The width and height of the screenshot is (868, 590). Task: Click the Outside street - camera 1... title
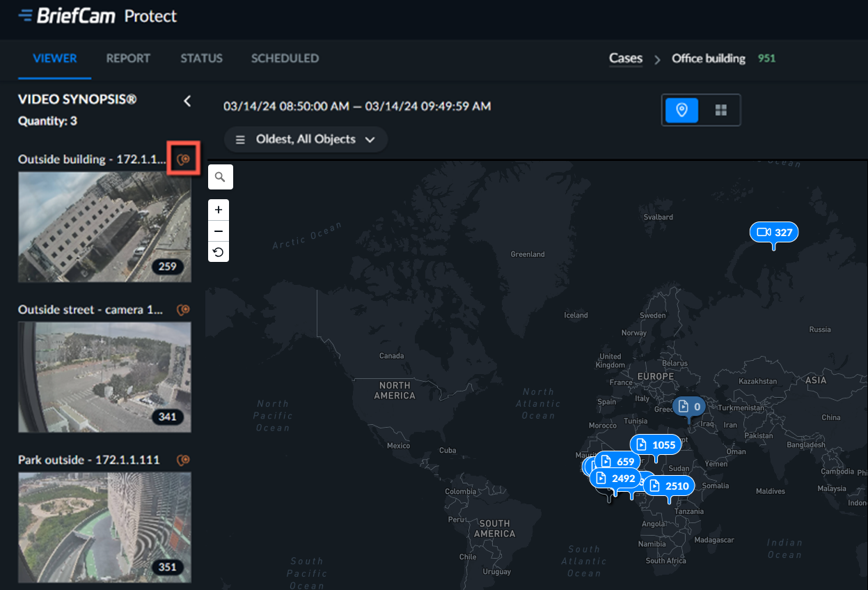(90, 309)
